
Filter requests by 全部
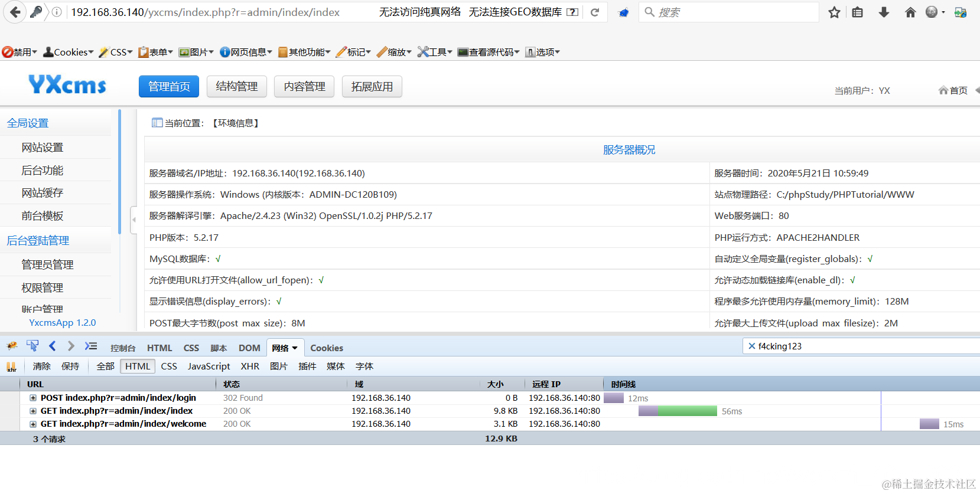click(x=106, y=367)
